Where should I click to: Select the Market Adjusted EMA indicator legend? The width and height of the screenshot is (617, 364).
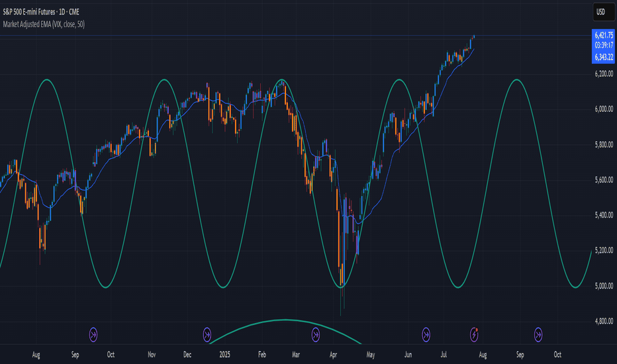pyautogui.click(x=44, y=24)
